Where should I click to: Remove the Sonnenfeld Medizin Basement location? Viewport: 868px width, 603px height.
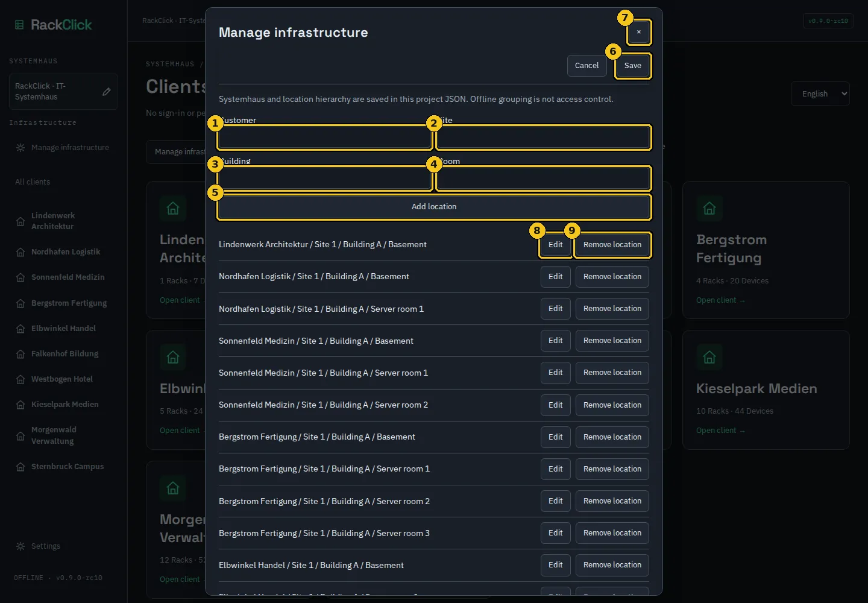(612, 341)
